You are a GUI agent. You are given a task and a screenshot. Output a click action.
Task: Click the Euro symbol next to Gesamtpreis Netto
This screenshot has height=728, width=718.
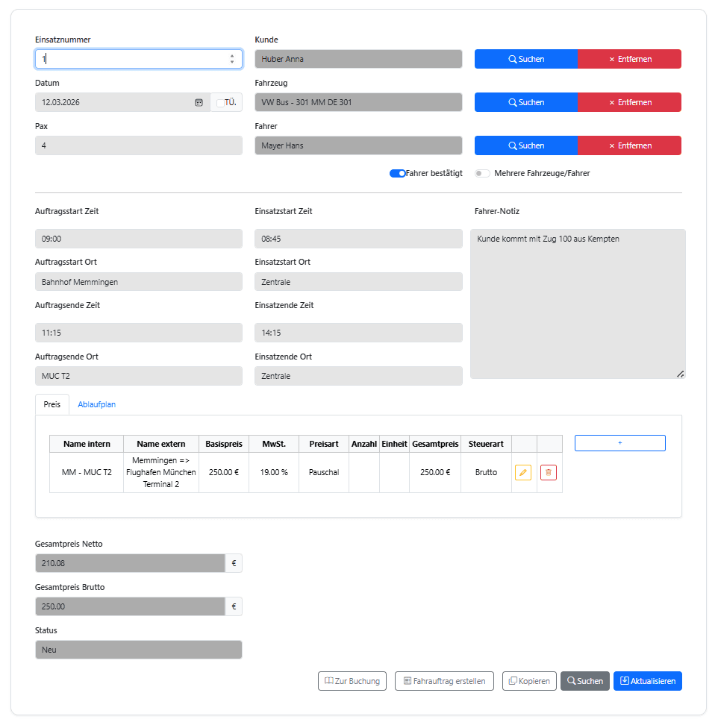[x=234, y=563]
